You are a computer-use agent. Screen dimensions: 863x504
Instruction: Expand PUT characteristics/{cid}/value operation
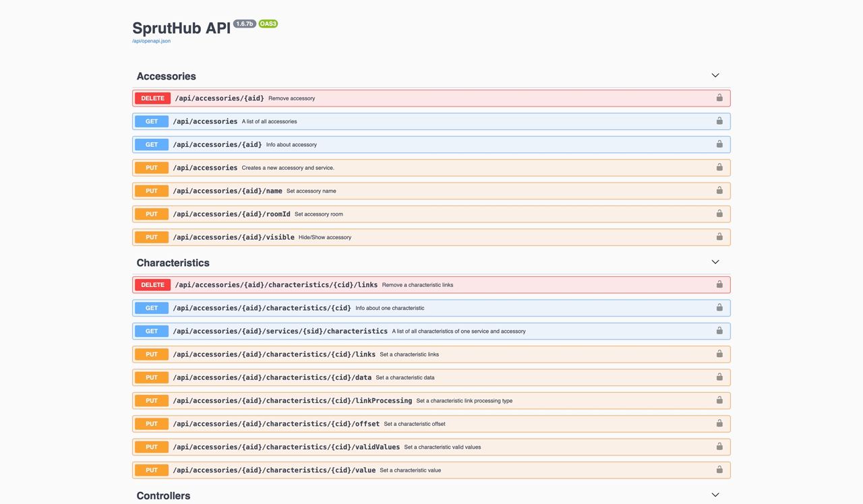(431, 470)
